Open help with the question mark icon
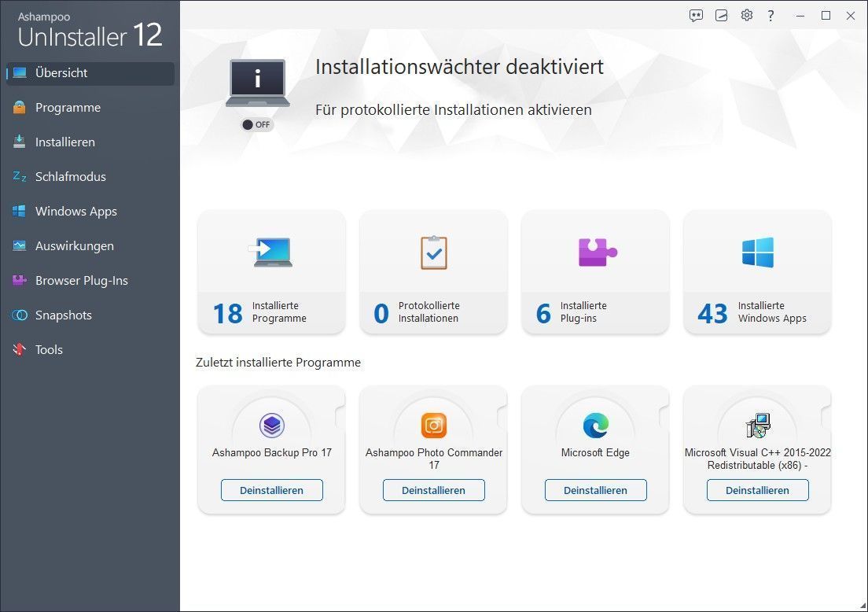The image size is (868, 612). click(771, 16)
